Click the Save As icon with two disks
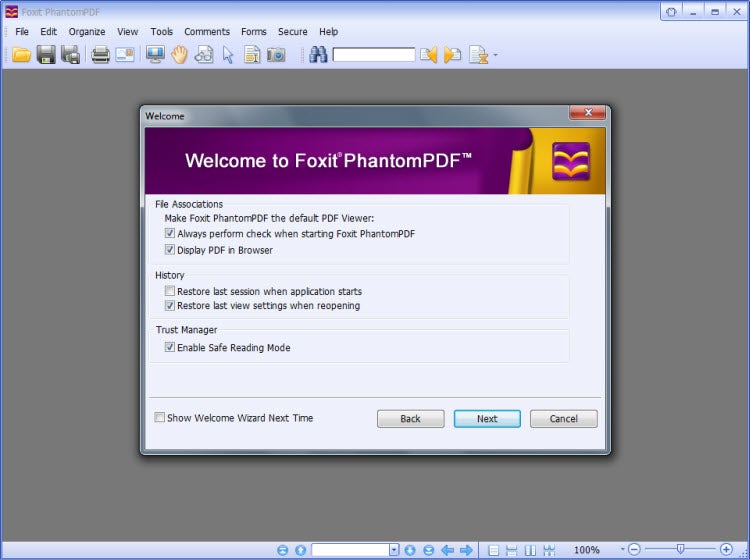Image resolution: width=750 pixels, height=560 pixels. [x=70, y=55]
